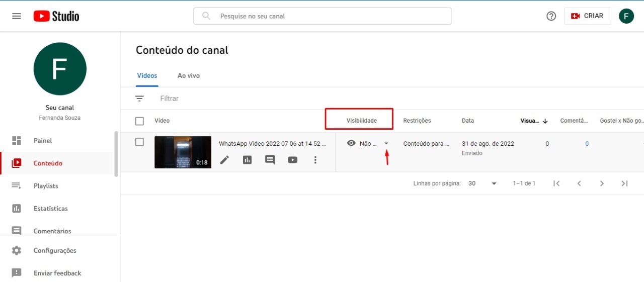Image resolution: width=644 pixels, height=282 pixels.
Task: Open Playlists in the sidebar
Action: click(x=46, y=186)
